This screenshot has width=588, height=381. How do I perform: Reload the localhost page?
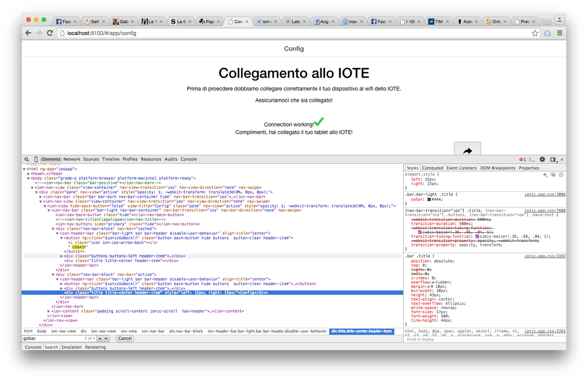pyautogui.click(x=49, y=33)
